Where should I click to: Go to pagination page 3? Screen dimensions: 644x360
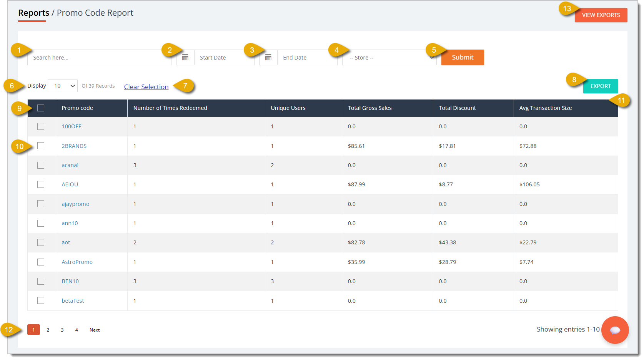click(62, 330)
